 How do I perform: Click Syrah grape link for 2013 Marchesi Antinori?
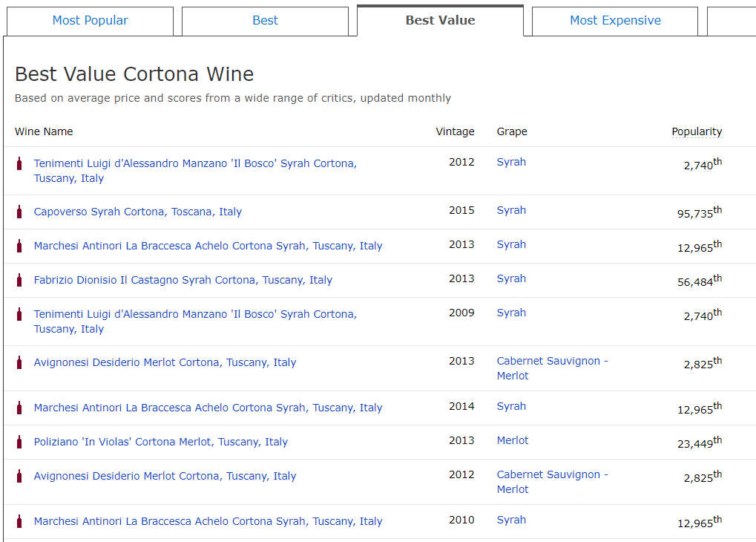tap(511, 245)
